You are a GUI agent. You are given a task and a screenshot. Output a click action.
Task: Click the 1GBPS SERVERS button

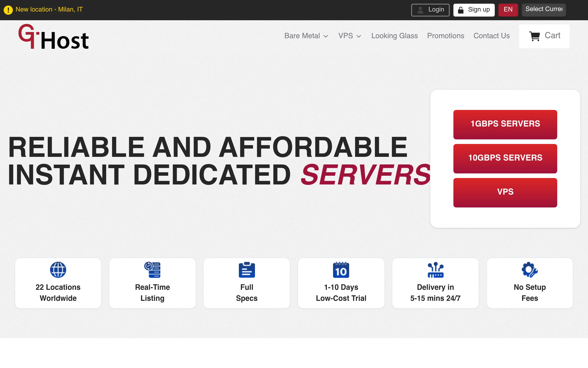coord(505,125)
